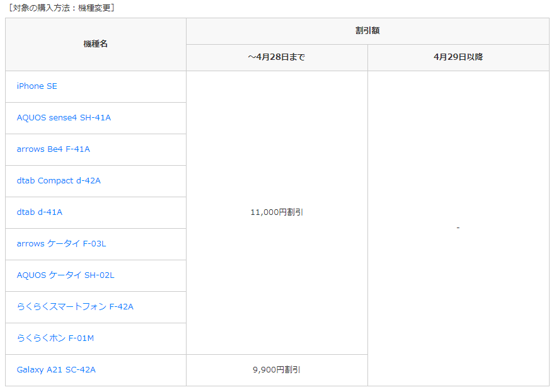Select the 11,000円割引 cell text
This screenshot has width=554, height=392.
[x=277, y=212]
